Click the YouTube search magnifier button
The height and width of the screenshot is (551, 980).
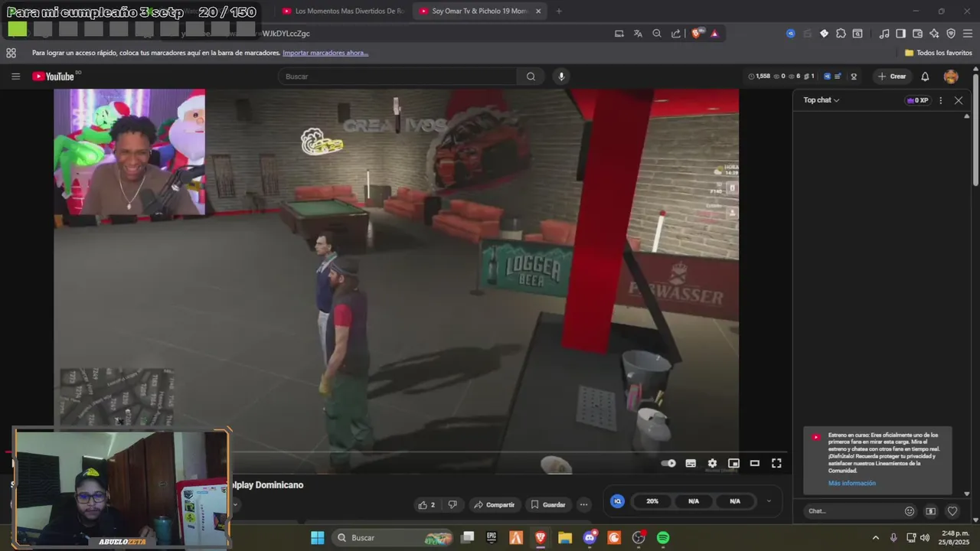point(531,77)
